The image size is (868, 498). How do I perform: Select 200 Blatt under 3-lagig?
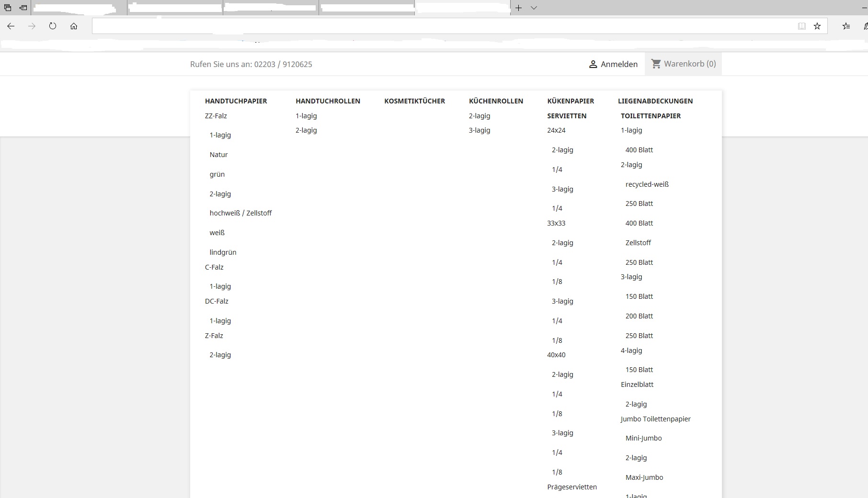click(639, 316)
